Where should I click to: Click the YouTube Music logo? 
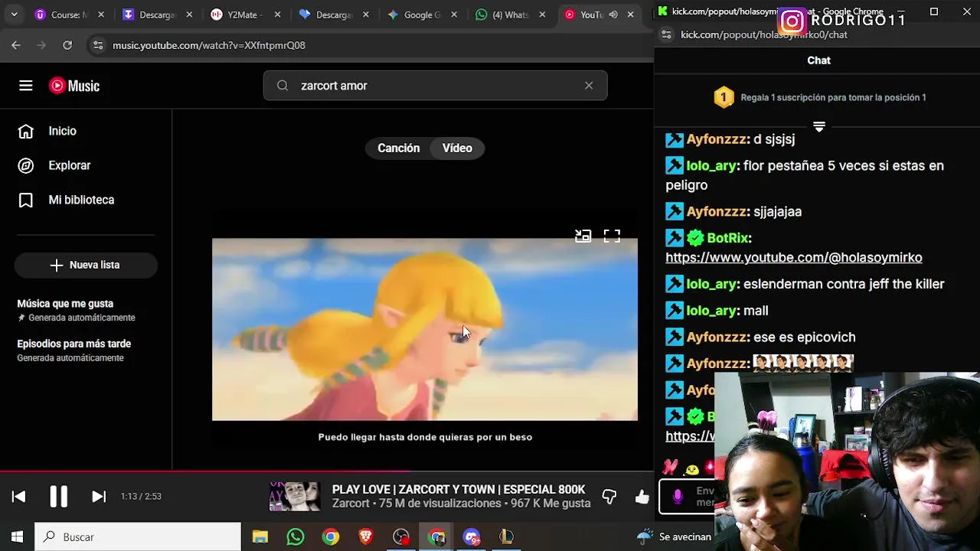click(74, 86)
